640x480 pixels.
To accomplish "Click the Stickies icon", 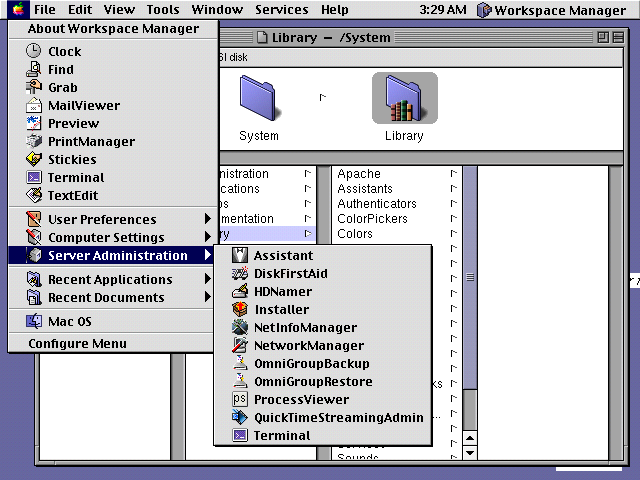I will click(33, 159).
